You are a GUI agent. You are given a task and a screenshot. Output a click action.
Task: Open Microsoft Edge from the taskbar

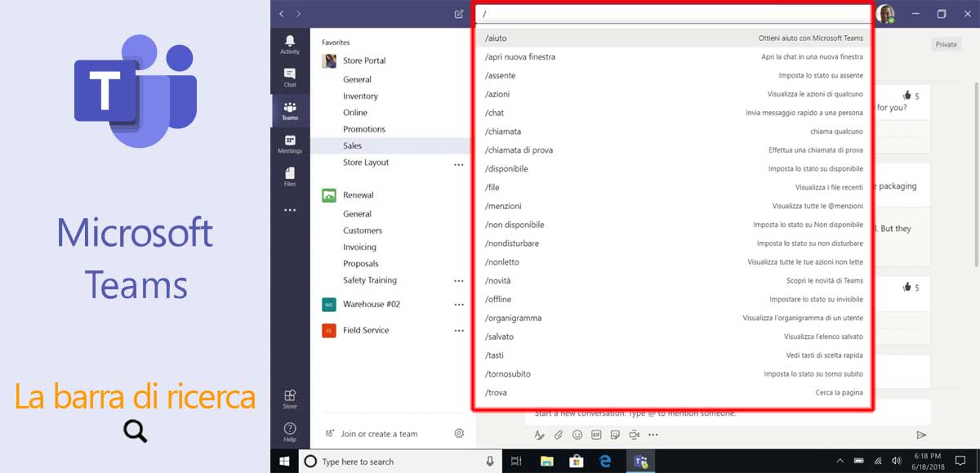tap(606, 462)
